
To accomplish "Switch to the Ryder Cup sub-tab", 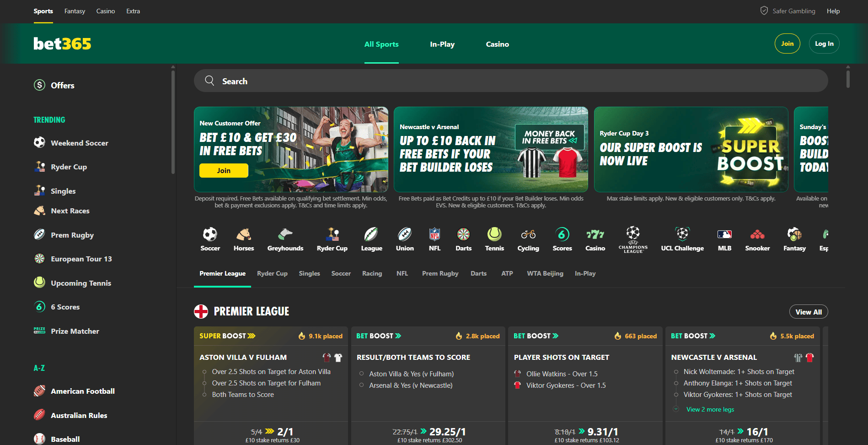I will 272,273.
